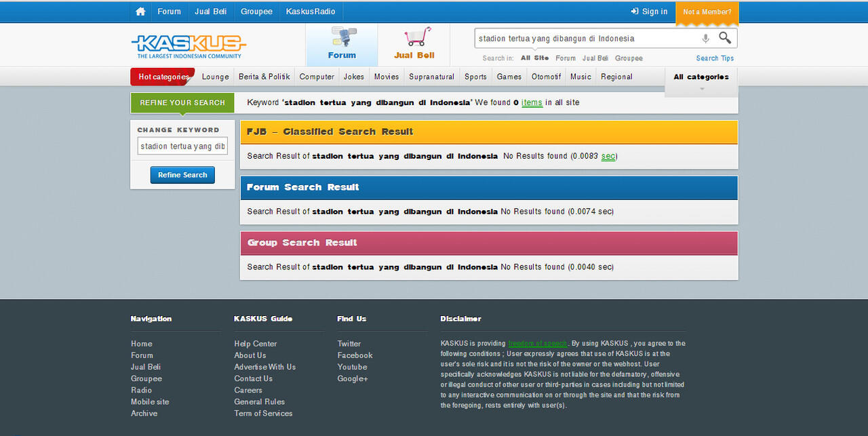Open the Movies category
The width and height of the screenshot is (868, 436).
pyautogui.click(x=387, y=77)
